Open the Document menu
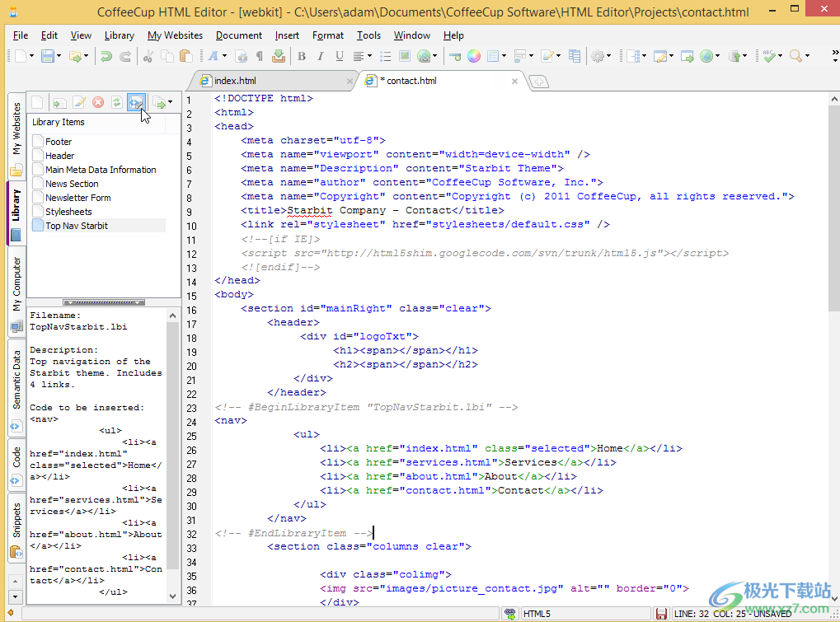 (x=239, y=35)
